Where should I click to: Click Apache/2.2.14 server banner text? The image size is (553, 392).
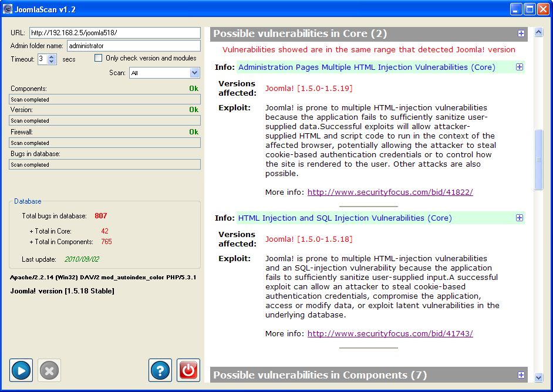click(x=103, y=278)
